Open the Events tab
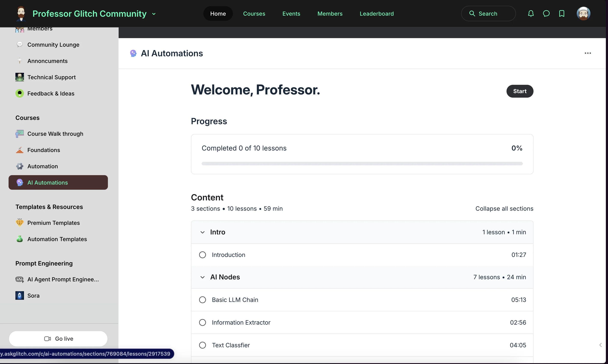The width and height of the screenshot is (608, 364). pyautogui.click(x=291, y=13)
